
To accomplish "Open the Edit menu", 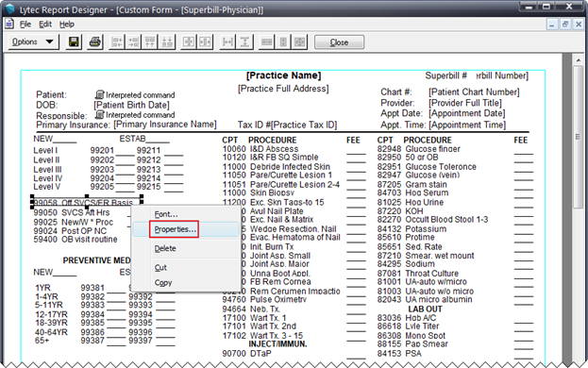I will click(x=45, y=25).
